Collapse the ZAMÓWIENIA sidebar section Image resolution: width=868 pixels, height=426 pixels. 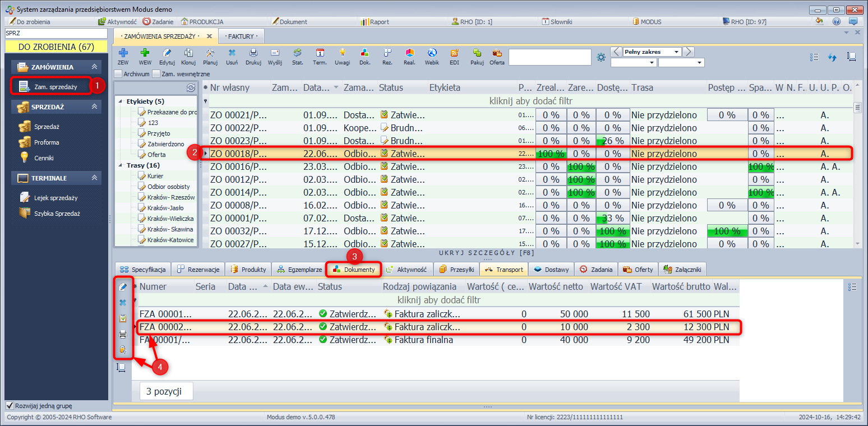click(95, 67)
